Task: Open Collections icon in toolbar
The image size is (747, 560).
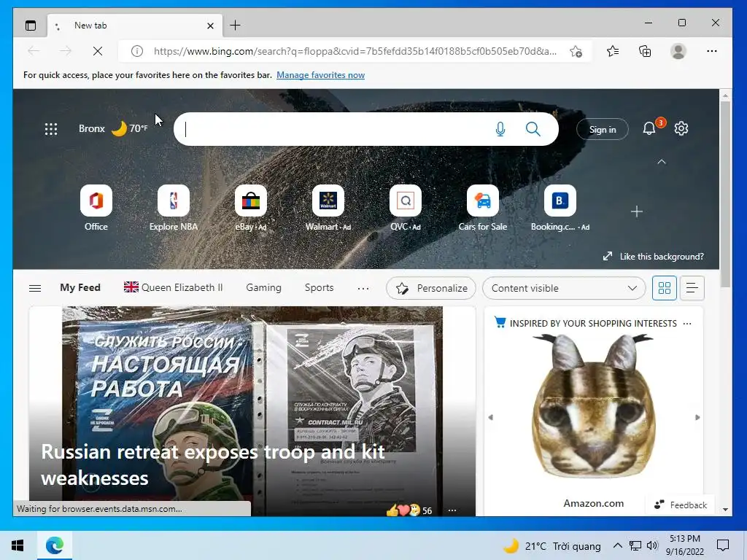Action: tap(645, 51)
